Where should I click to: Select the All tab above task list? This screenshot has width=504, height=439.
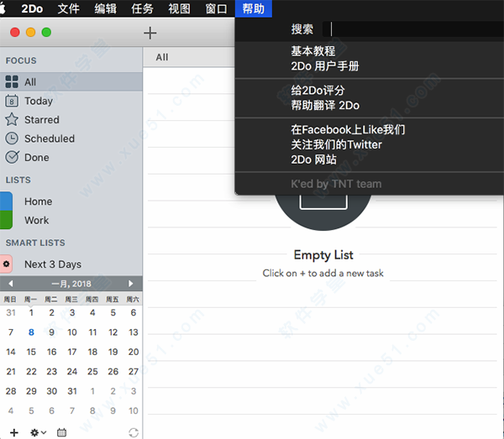161,57
